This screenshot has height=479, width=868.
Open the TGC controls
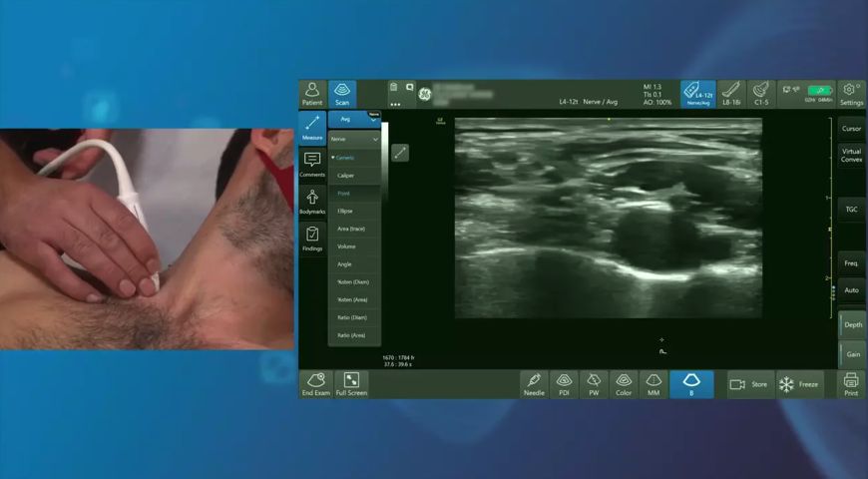851,210
